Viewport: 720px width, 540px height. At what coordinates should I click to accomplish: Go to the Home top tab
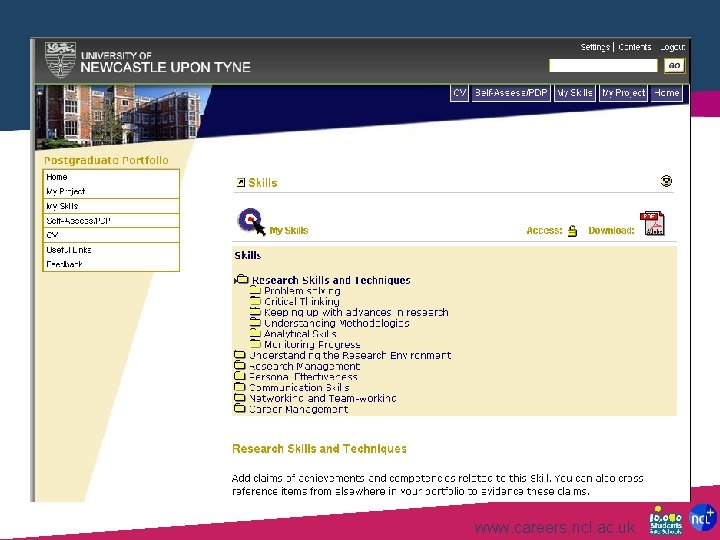[x=666, y=93]
